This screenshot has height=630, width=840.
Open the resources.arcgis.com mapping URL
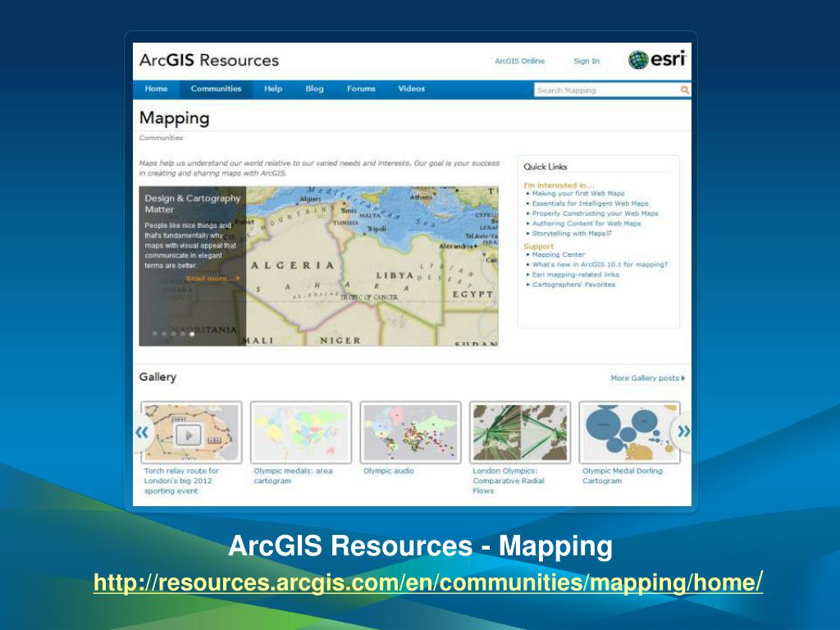click(428, 582)
